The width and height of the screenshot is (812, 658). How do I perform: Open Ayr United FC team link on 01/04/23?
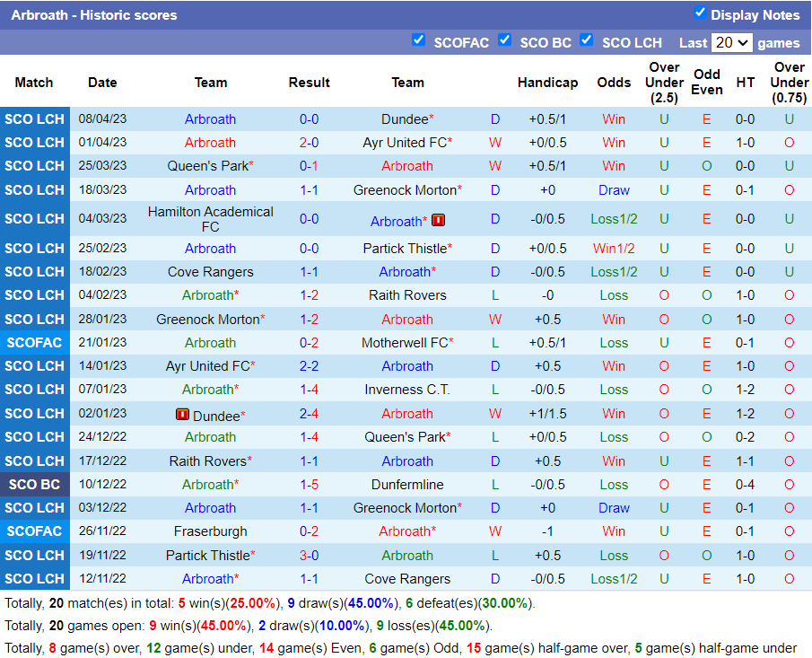[405, 143]
